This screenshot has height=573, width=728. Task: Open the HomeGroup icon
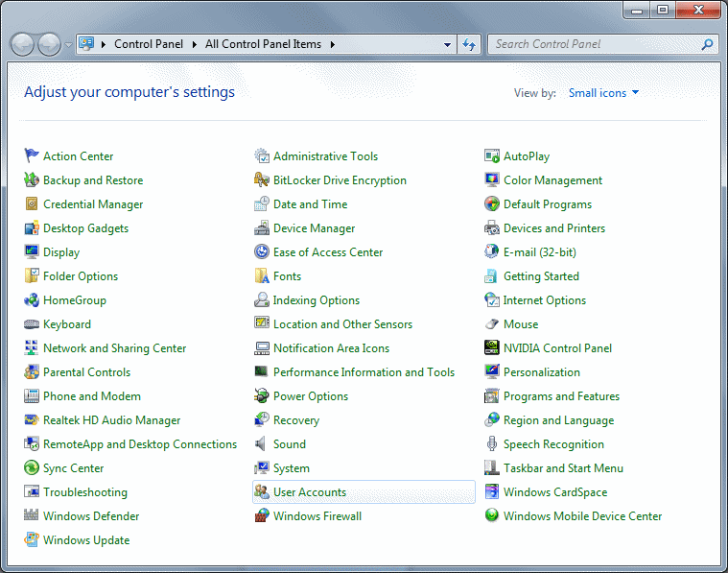tap(31, 300)
